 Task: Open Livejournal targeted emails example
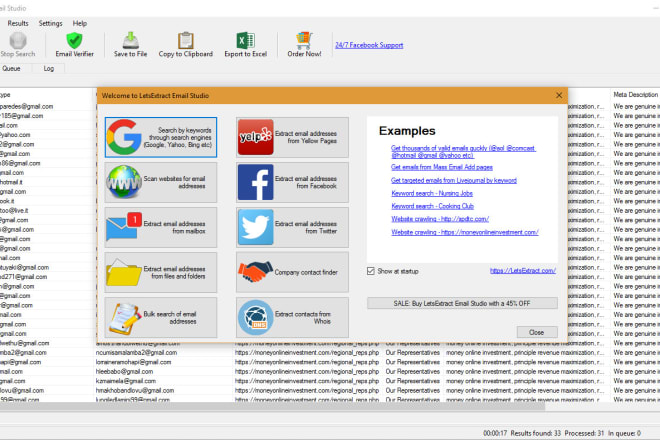coord(454,180)
